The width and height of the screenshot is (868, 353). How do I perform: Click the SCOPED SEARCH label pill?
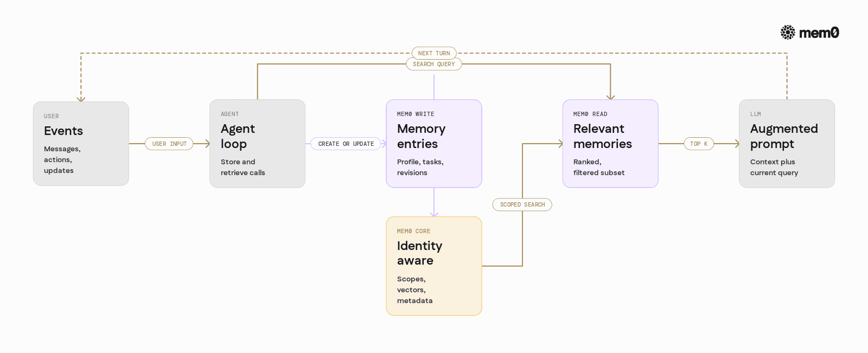pos(522,204)
